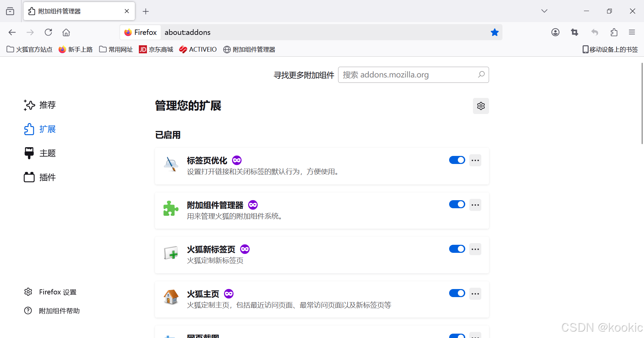Disable the 标签页优化 extension toggle
This screenshot has width=644, height=338.
point(457,160)
